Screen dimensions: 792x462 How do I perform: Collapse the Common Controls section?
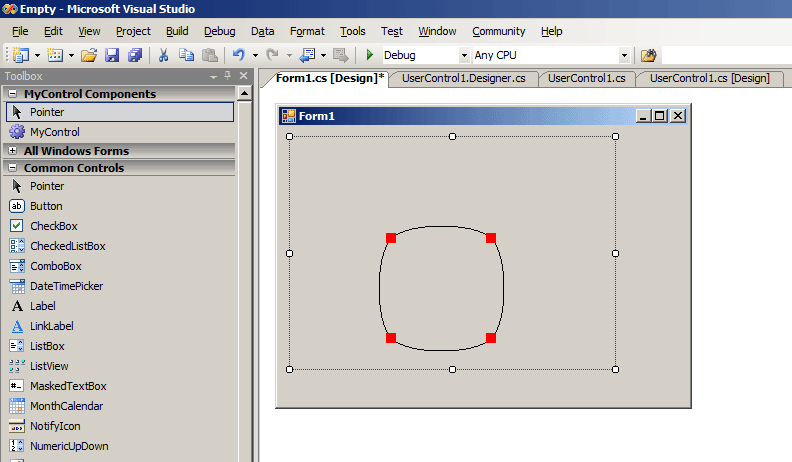[x=13, y=168]
